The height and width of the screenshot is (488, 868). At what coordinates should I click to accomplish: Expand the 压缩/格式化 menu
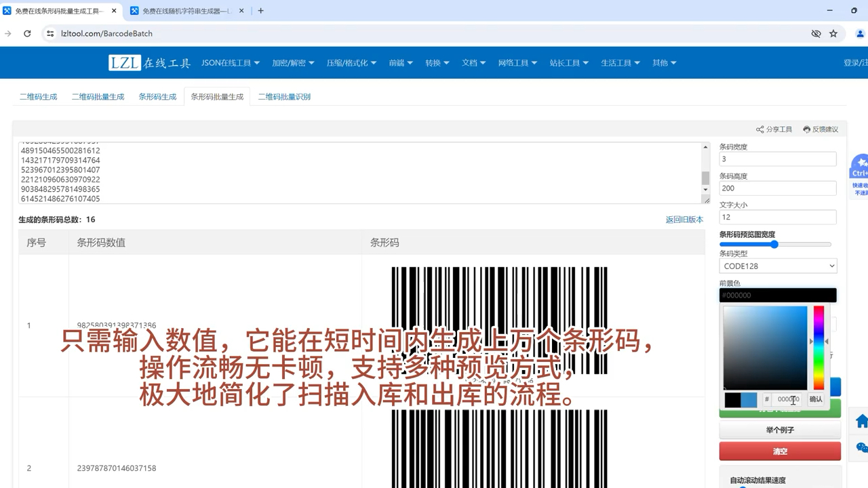click(x=351, y=62)
